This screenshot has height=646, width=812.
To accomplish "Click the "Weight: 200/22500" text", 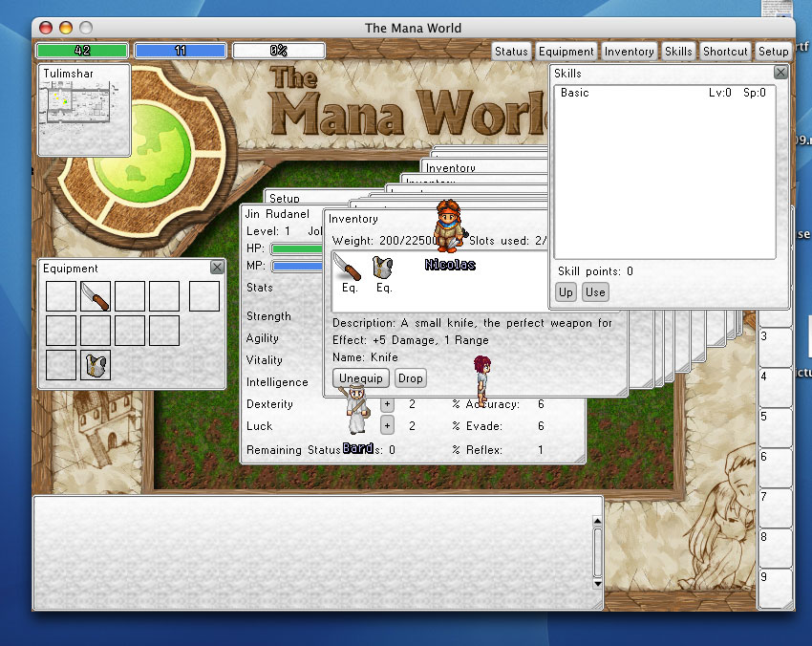I will [x=385, y=241].
